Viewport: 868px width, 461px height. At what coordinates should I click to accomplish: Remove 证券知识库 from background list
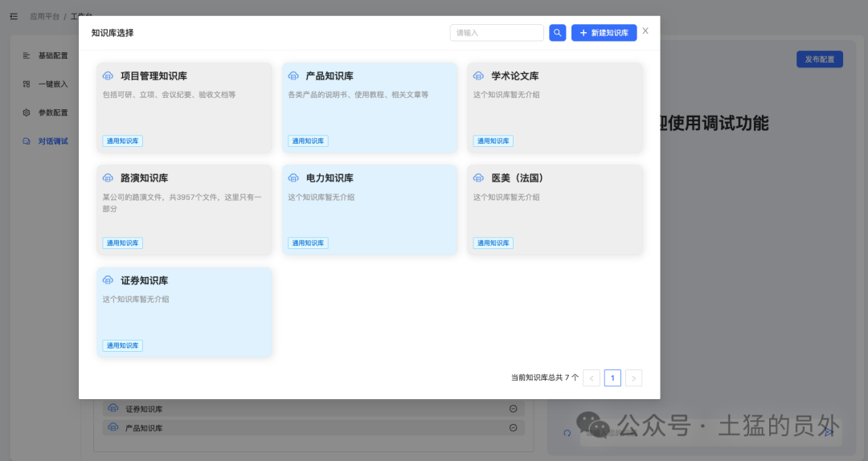click(513, 409)
